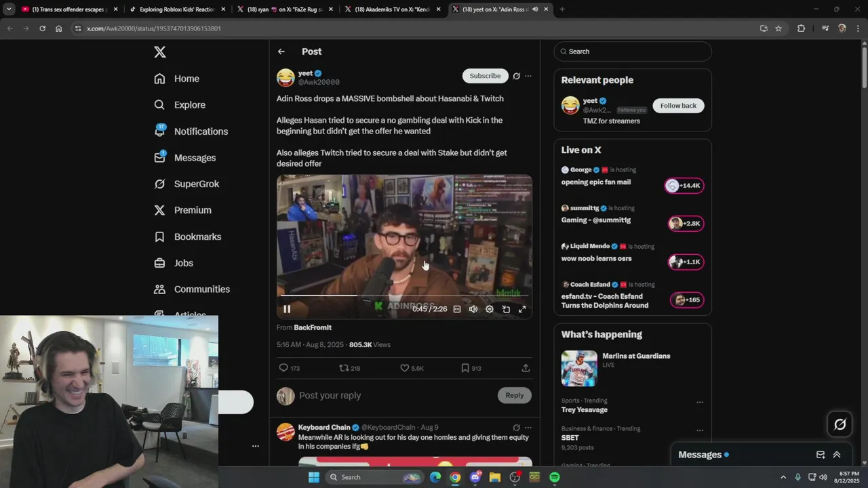
Task: Click the +14.4K listeners badge
Action: tap(684, 186)
